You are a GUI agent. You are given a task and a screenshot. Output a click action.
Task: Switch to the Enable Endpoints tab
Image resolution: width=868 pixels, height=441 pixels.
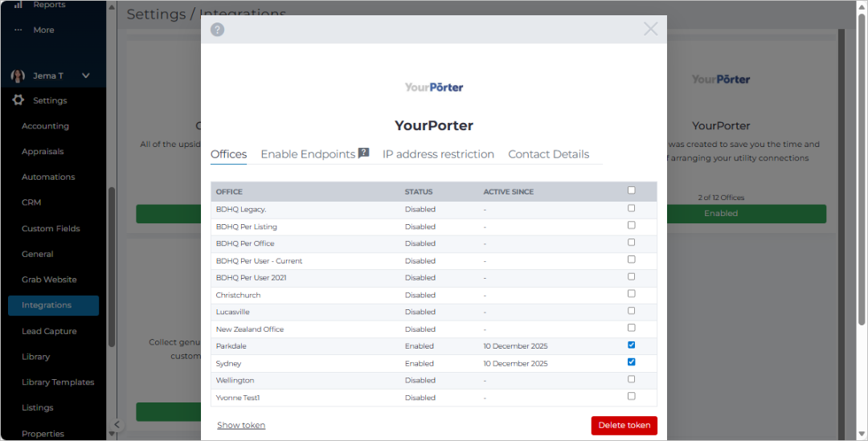click(x=308, y=154)
